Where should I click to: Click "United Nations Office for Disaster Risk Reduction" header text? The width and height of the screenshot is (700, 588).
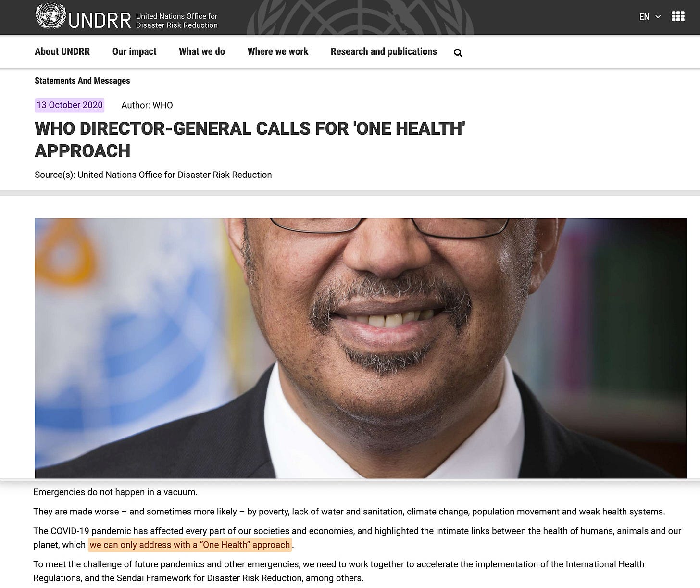tap(177, 21)
